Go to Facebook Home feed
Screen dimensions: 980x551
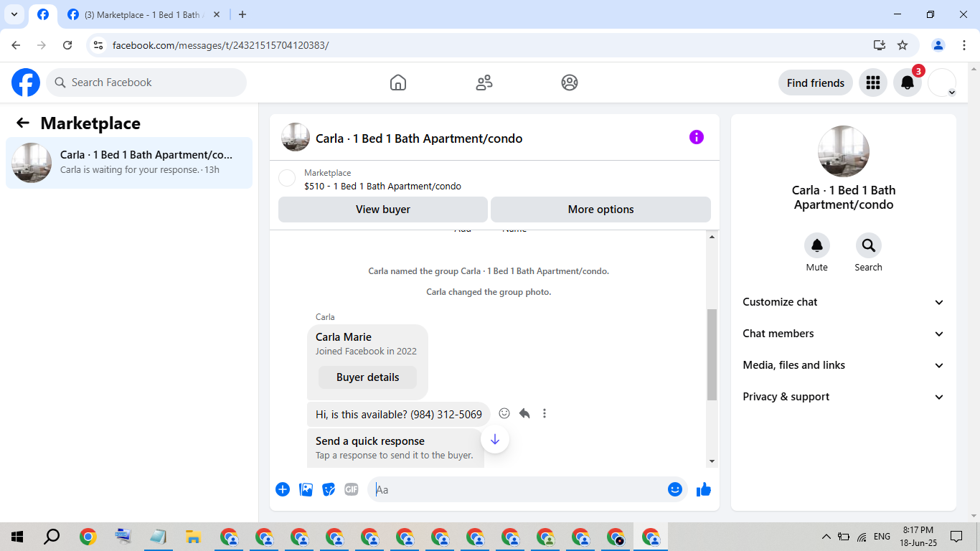pyautogui.click(x=398, y=83)
